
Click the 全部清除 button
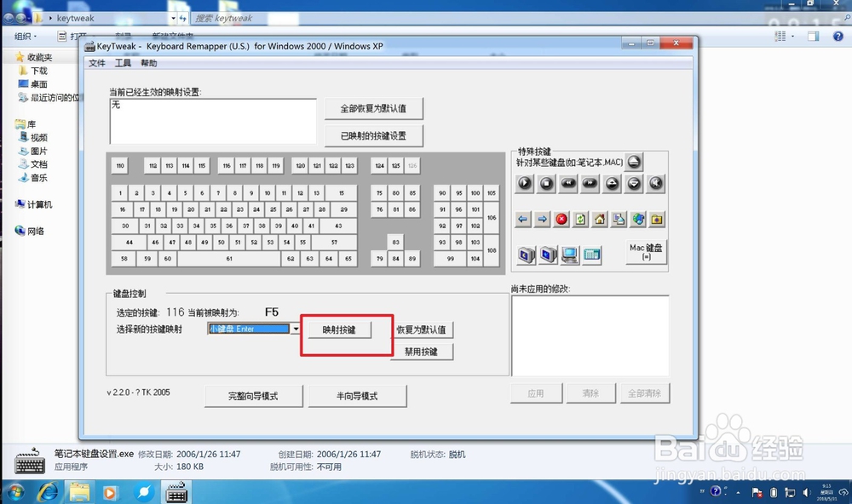coord(644,393)
